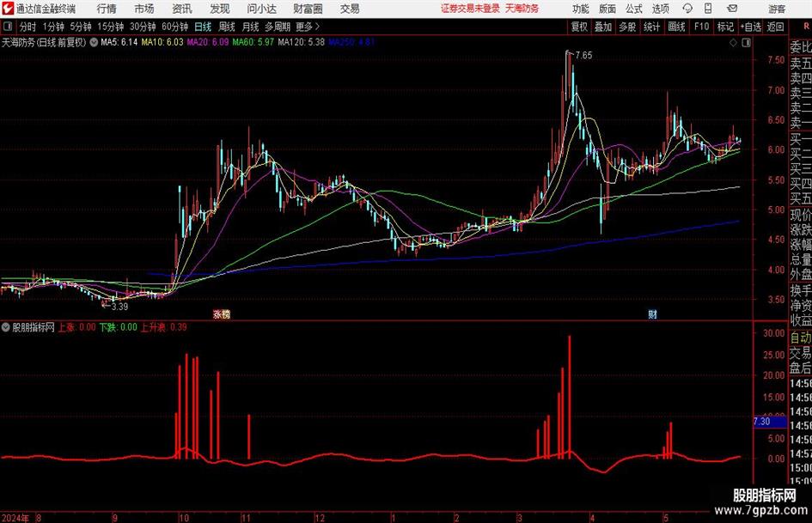
Task: Open the 游客 guest account
Action: click(x=776, y=9)
